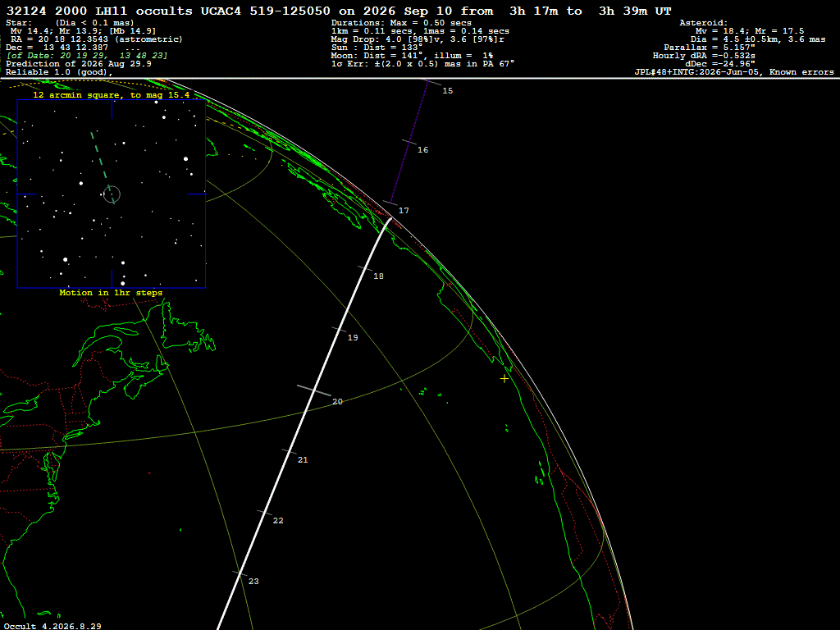This screenshot has height=630, width=840.
Task: Click the 'Reliable 1.0 (good)' text
Action: (x=59, y=72)
